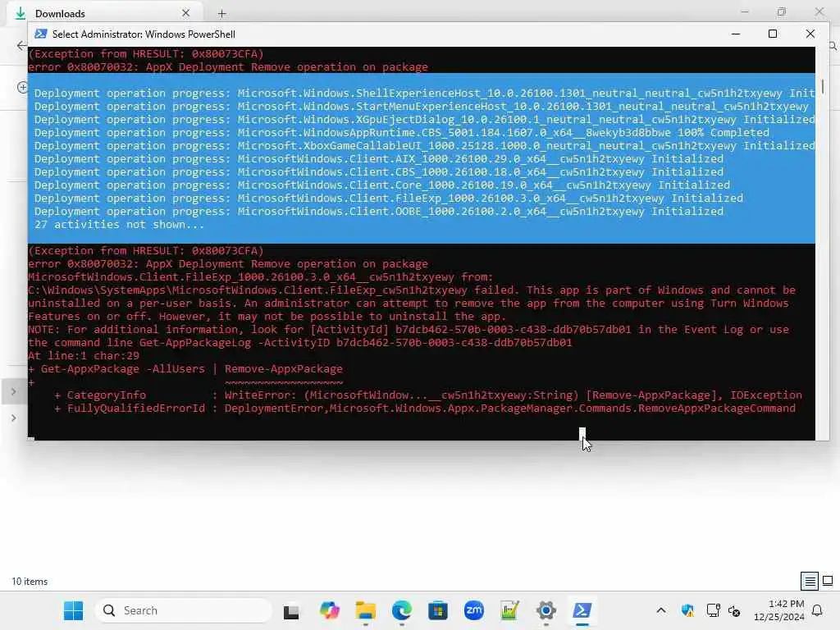
Task: Maximize the PowerShell window
Action: pyautogui.click(x=773, y=34)
